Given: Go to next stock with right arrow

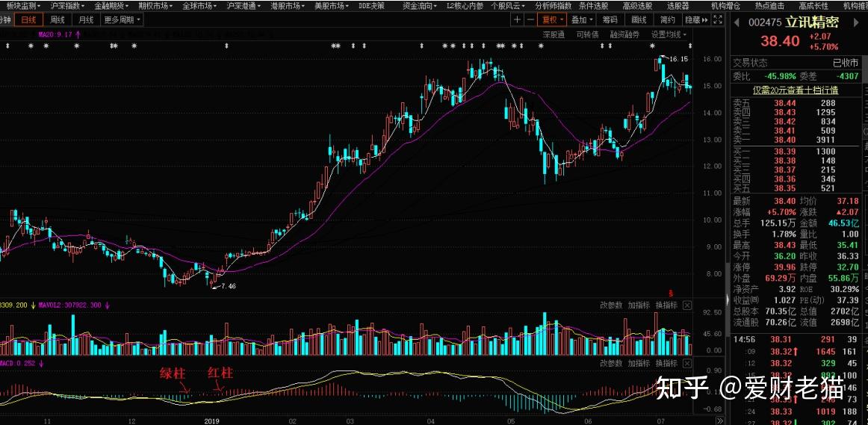Looking at the screenshot, I should point(855,22).
